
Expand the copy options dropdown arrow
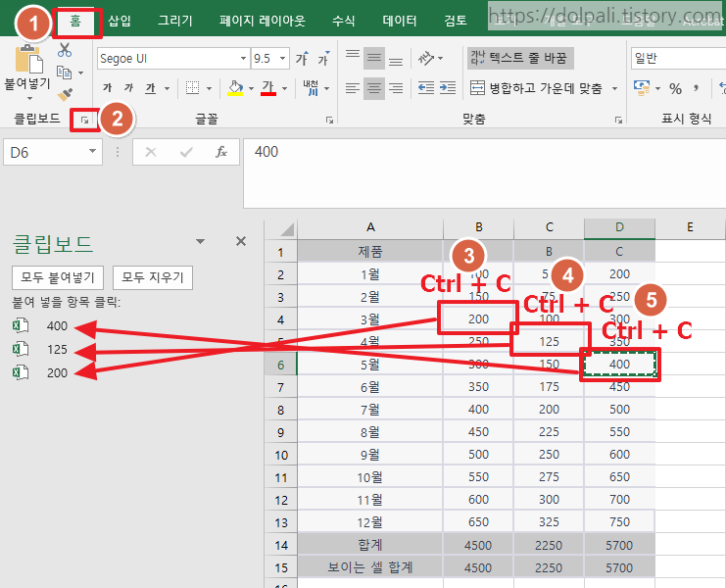click(x=81, y=73)
